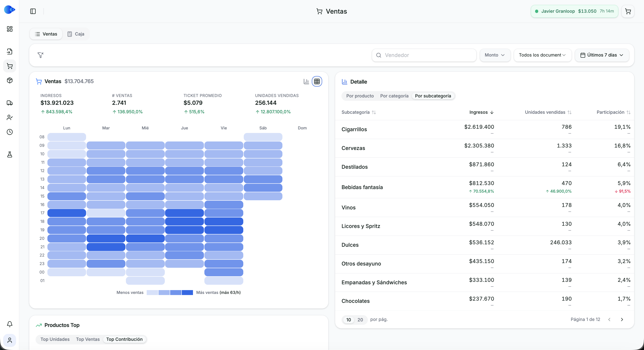Go to next page chevron
This screenshot has height=350, width=644.
(622, 320)
